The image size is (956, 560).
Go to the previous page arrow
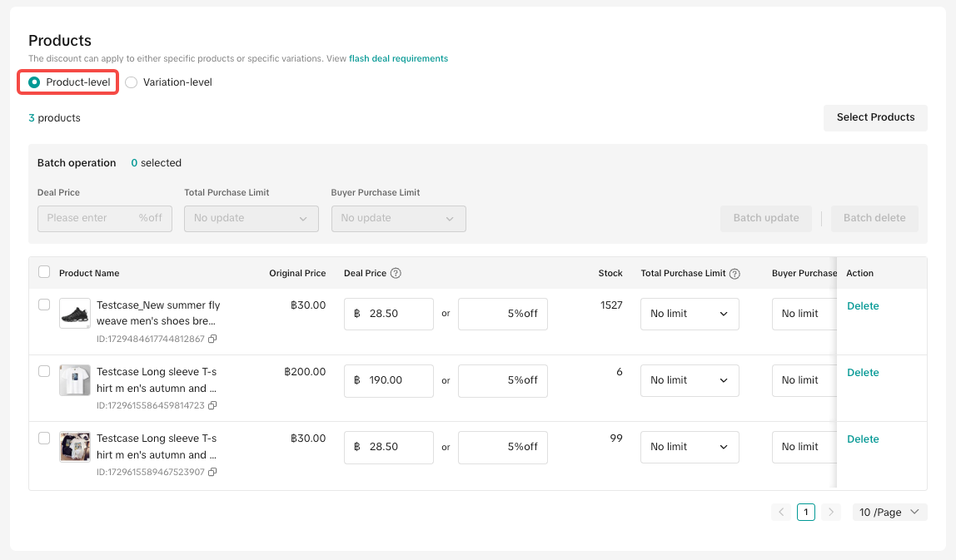tap(781, 513)
